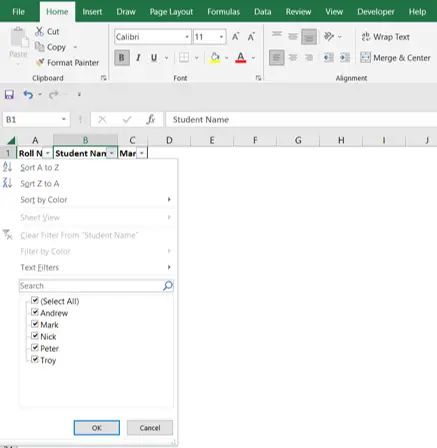Click the Copy icon in Clipboard
Viewport: 437px width, 448px height.
40,47
